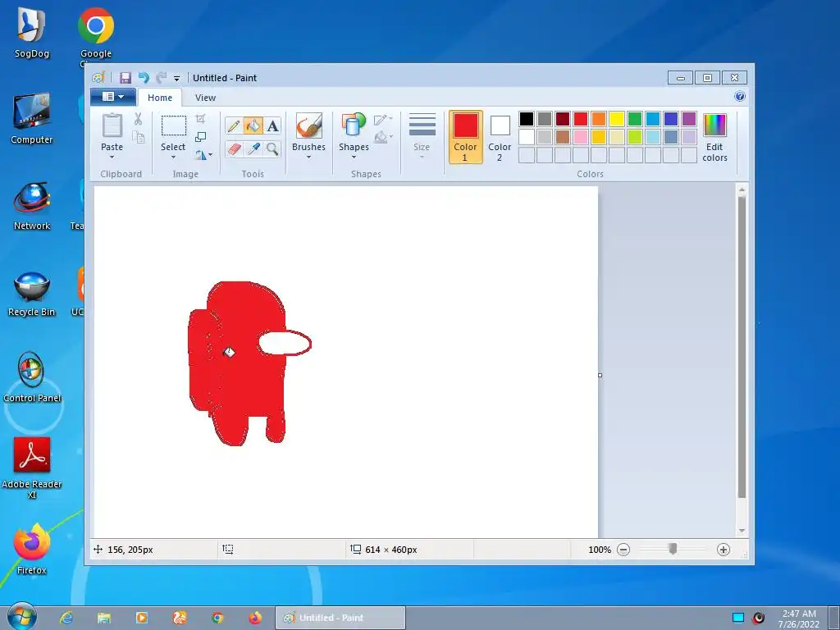The width and height of the screenshot is (840, 630).
Task: Select the Fill with color bucket tool
Action: tap(253, 126)
